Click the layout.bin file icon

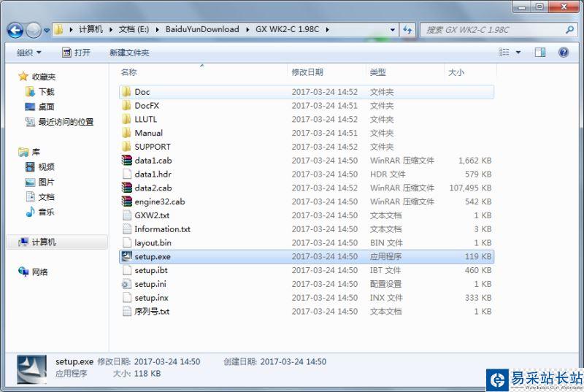tap(126, 243)
